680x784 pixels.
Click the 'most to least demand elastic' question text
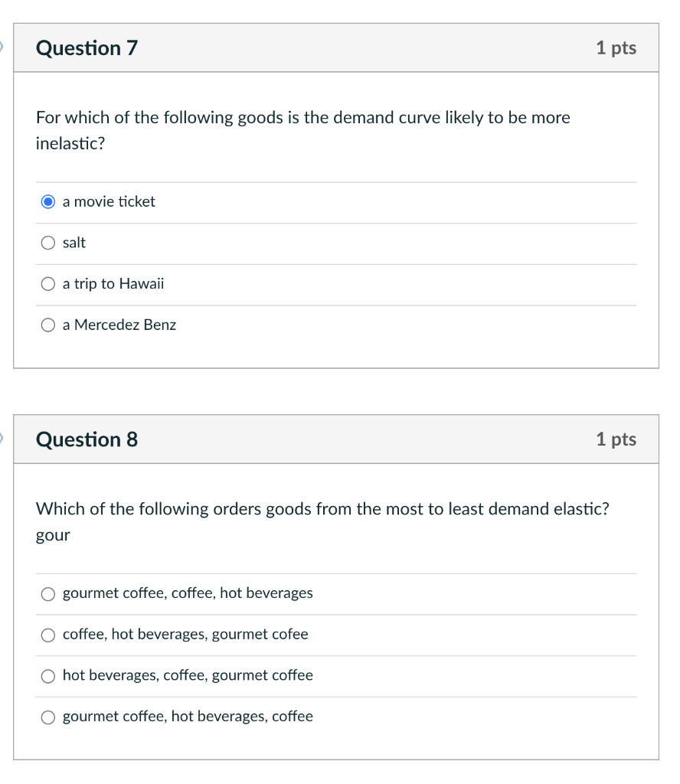(x=322, y=509)
